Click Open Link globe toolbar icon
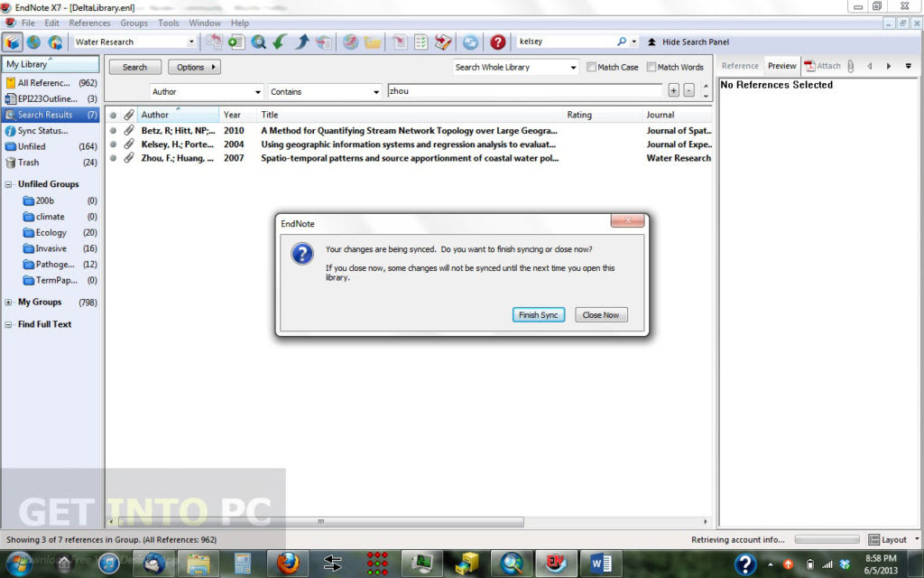The image size is (924, 578). coord(351,42)
